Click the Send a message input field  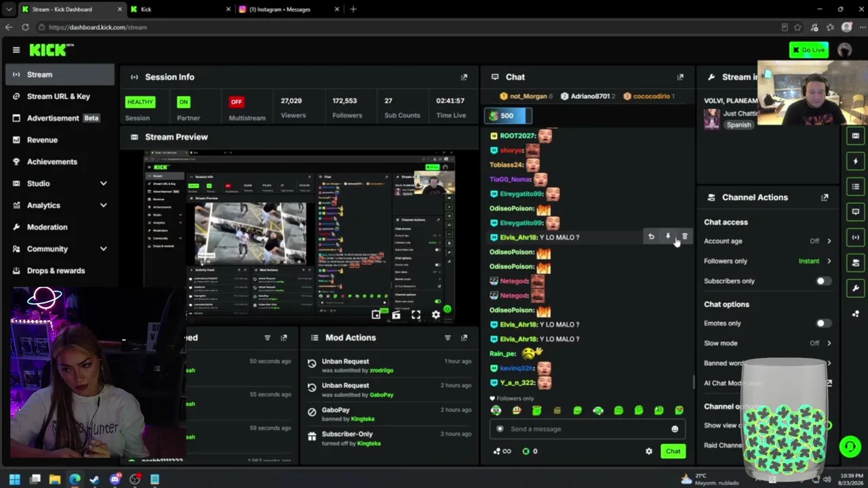[x=587, y=429]
